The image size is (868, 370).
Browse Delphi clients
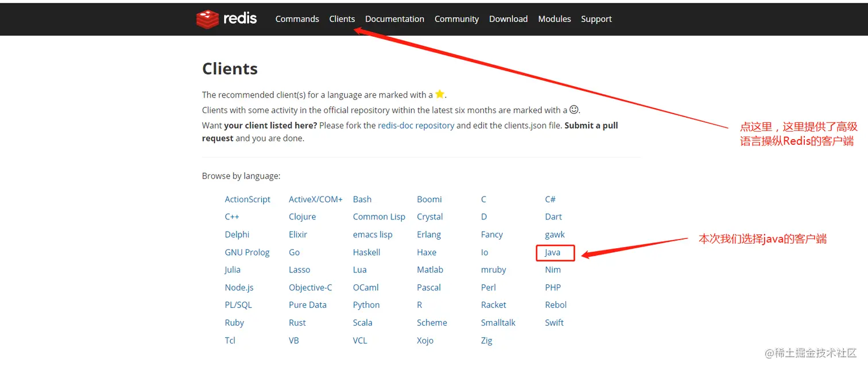point(237,234)
